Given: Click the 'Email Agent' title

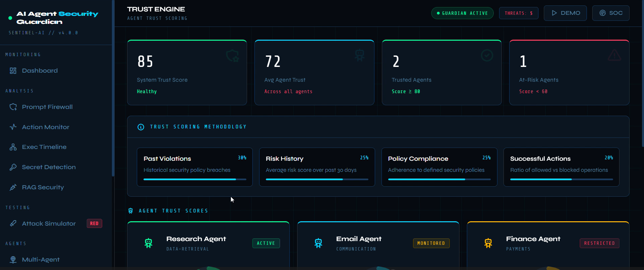Looking at the screenshot, I should [x=359, y=239].
